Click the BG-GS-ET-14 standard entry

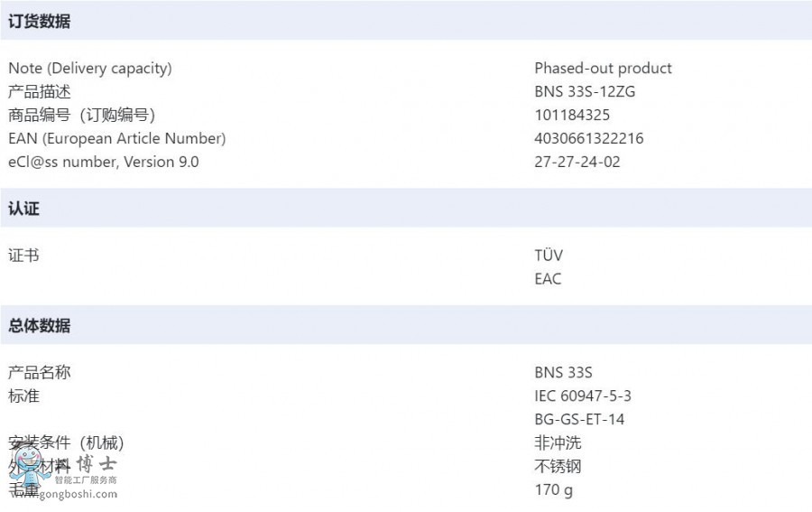coord(579,419)
